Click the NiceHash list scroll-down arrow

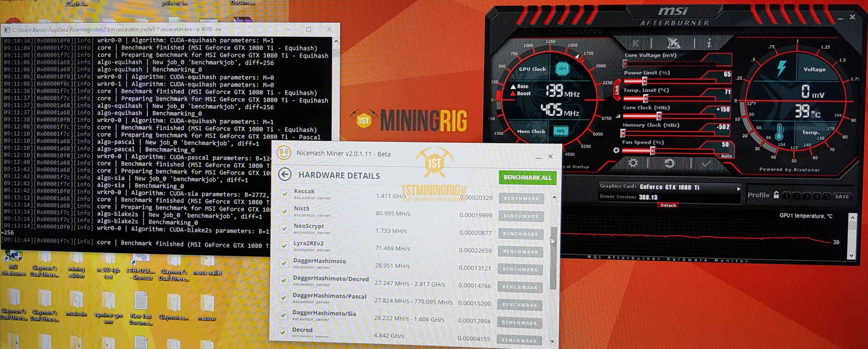coord(552,342)
